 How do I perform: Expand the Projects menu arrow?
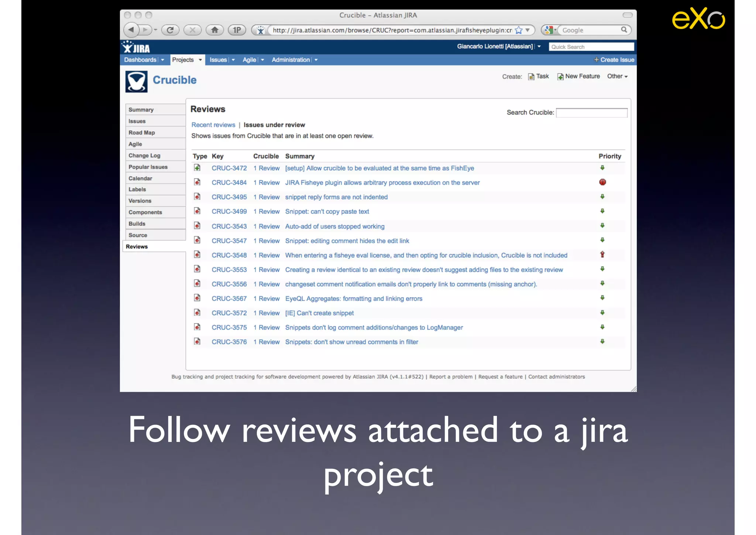tap(200, 60)
